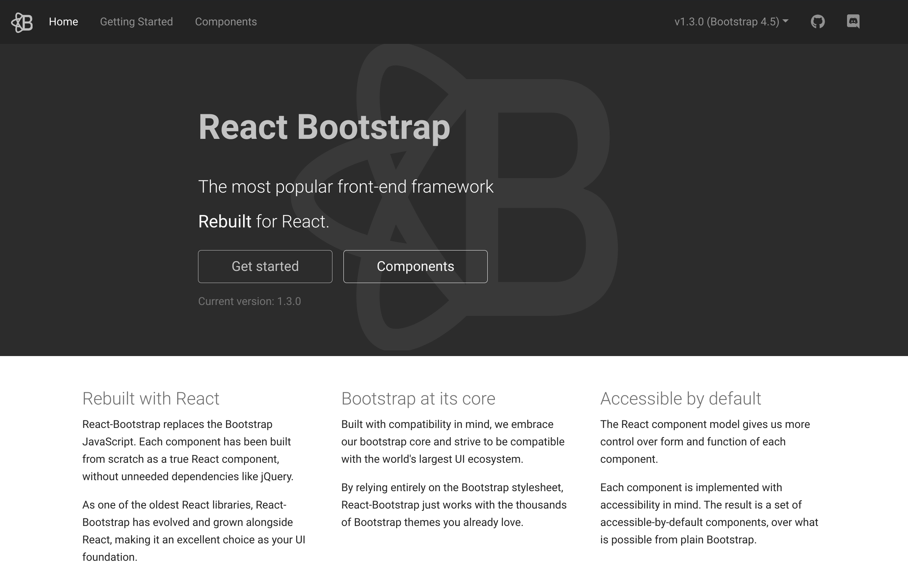Click the Rebuilt with React heading
Screen dimensions: 908x588
tap(151, 398)
